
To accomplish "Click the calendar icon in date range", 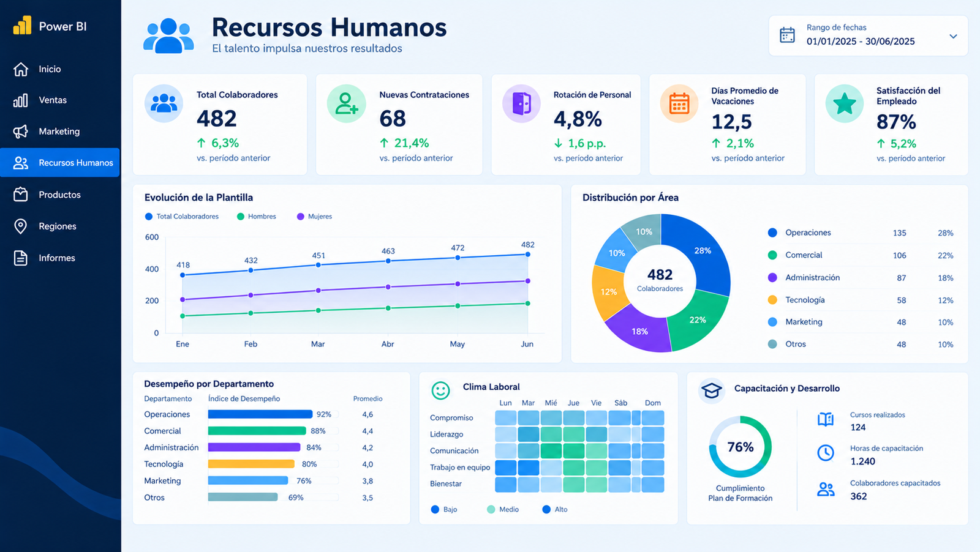I will 787,35.
